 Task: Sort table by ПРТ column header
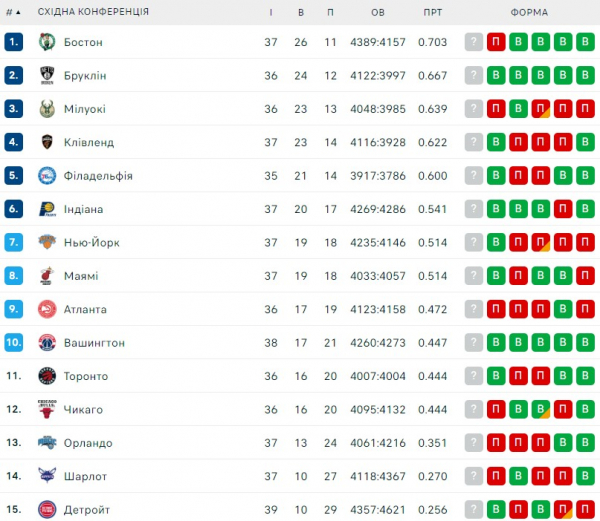[x=433, y=12]
